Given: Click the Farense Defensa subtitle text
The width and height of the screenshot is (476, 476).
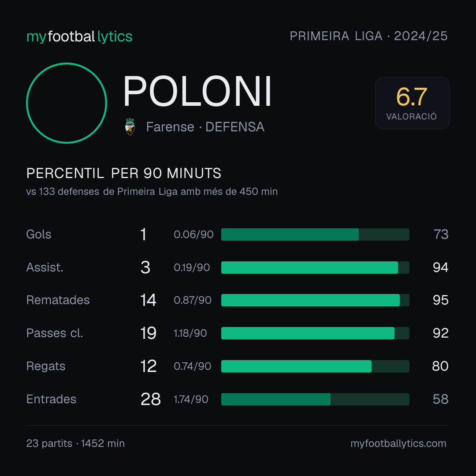Looking at the screenshot, I should (205, 127).
